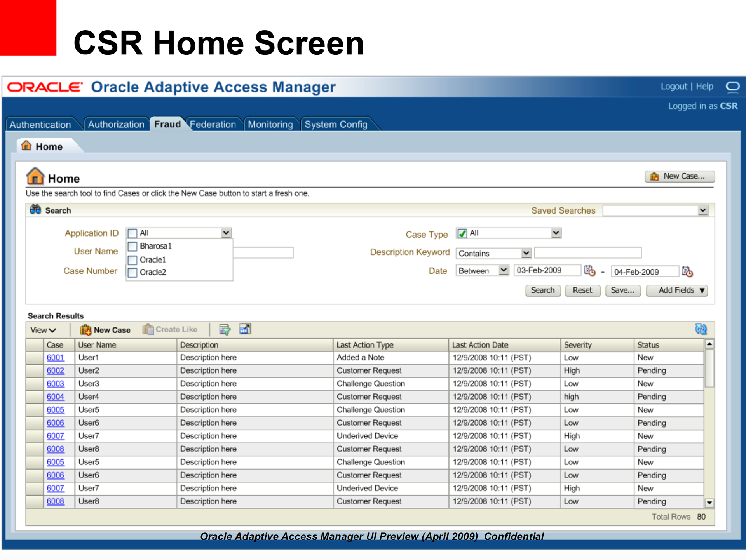
Task: Sort by the Status column header
Action: point(669,345)
